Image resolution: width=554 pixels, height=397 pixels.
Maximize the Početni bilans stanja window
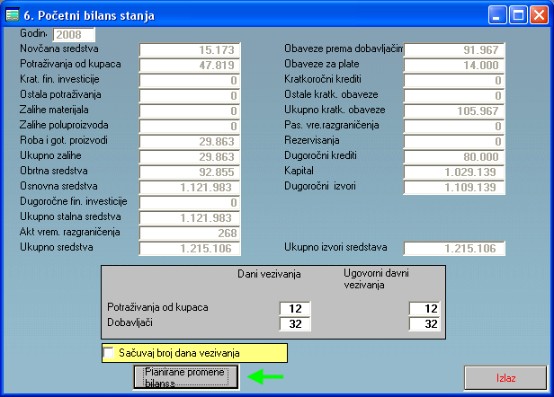coord(518,15)
